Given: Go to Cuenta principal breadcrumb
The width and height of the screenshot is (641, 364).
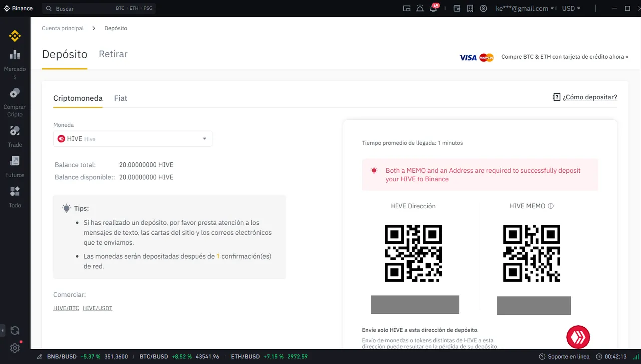Looking at the screenshot, I should [63, 28].
